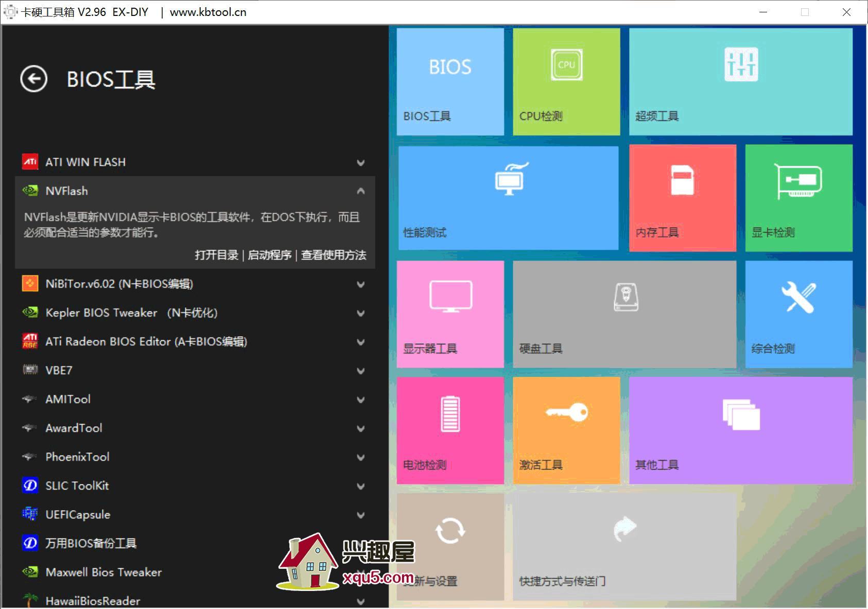Viewport: 868px width, 609px height.
Task: Open the 超频工具 tile
Action: tap(741, 82)
